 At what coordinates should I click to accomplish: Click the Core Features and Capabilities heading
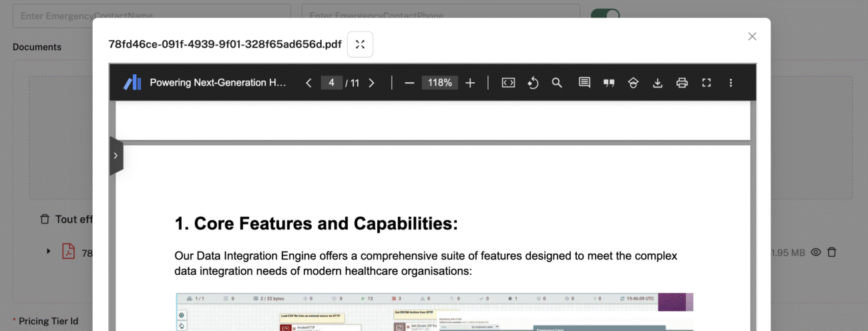[x=316, y=223]
